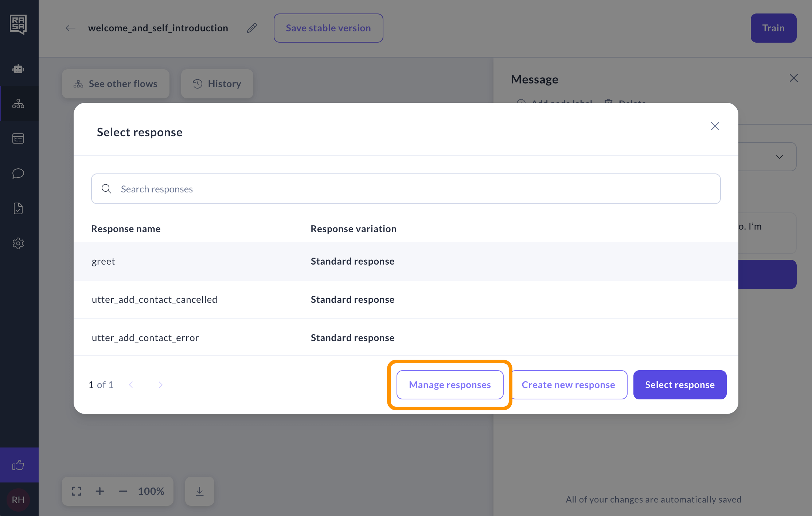Click the Rasa logo icon
Viewport: 812px width, 516px height.
coord(18,24)
